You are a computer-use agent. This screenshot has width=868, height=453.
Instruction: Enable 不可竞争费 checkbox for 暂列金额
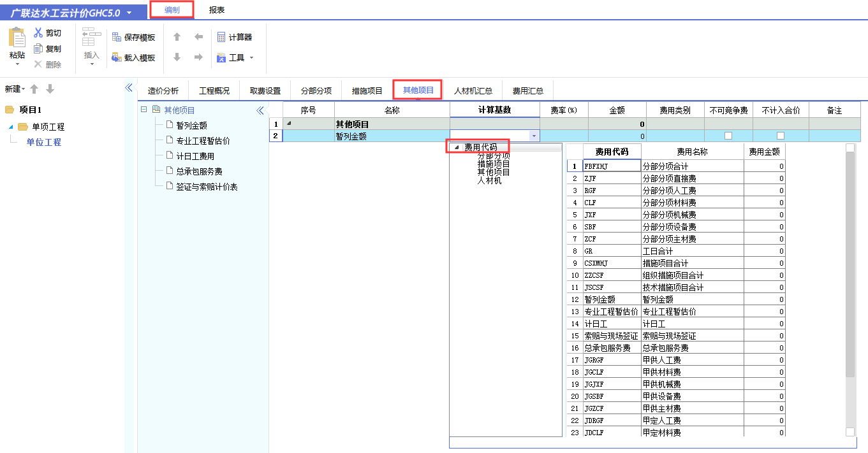[728, 135]
